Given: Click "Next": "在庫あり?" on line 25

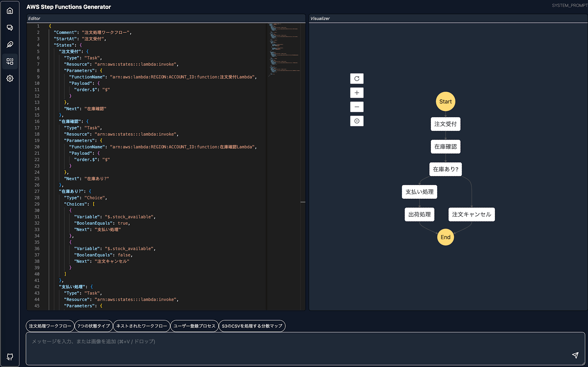Looking at the screenshot, I should (x=86, y=179).
